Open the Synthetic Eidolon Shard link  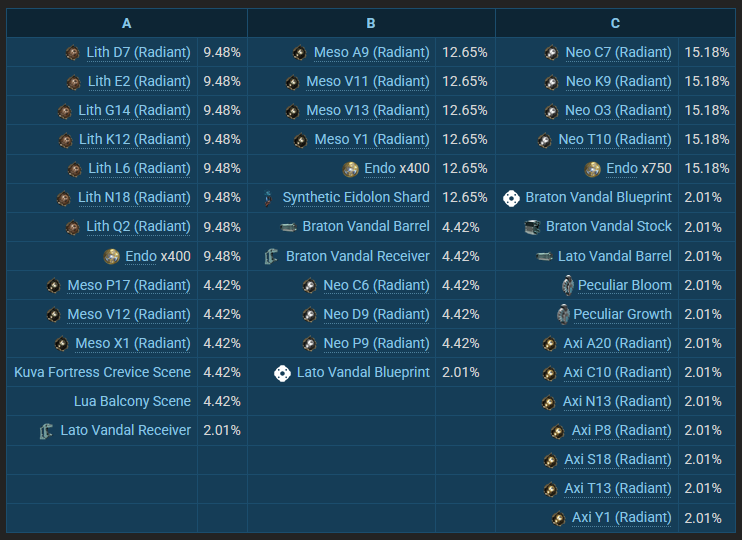pos(356,198)
